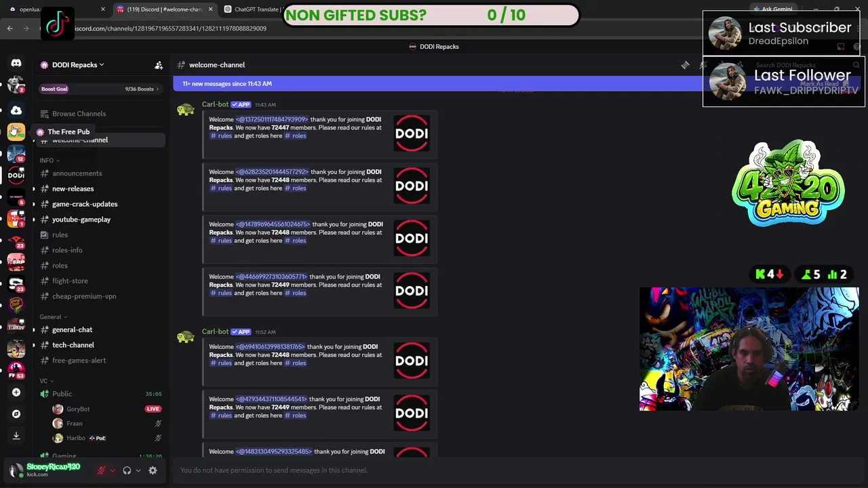The height and width of the screenshot is (488, 868).
Task: Open Discord direct messages home icon
Action: click(x=16, y=63)
